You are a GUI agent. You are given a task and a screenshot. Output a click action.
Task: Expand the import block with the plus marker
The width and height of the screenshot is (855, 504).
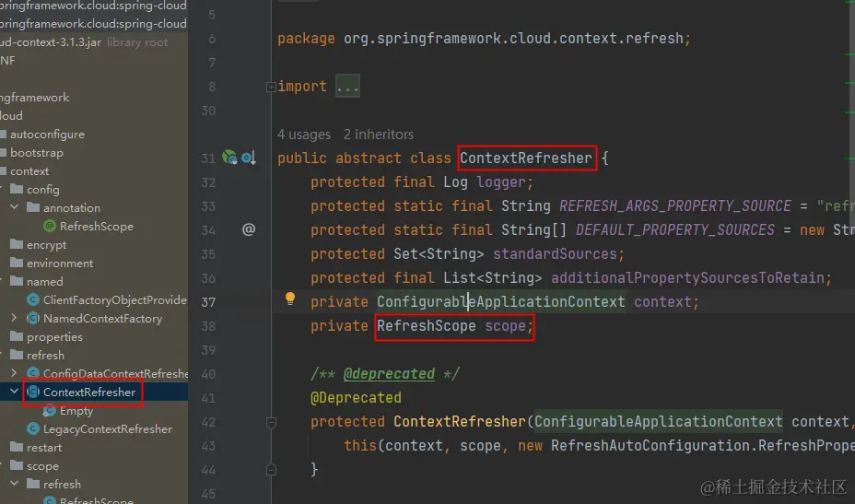click(271, 87)
